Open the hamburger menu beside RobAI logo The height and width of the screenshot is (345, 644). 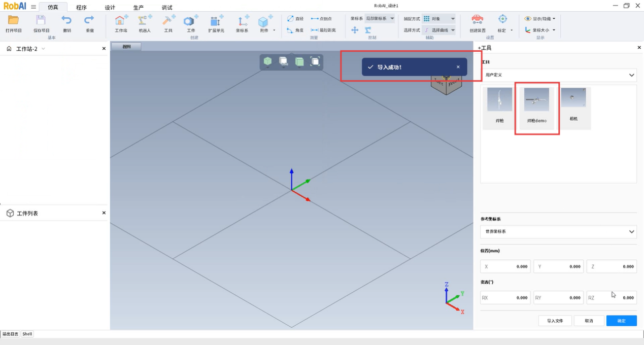click(33, 7)
